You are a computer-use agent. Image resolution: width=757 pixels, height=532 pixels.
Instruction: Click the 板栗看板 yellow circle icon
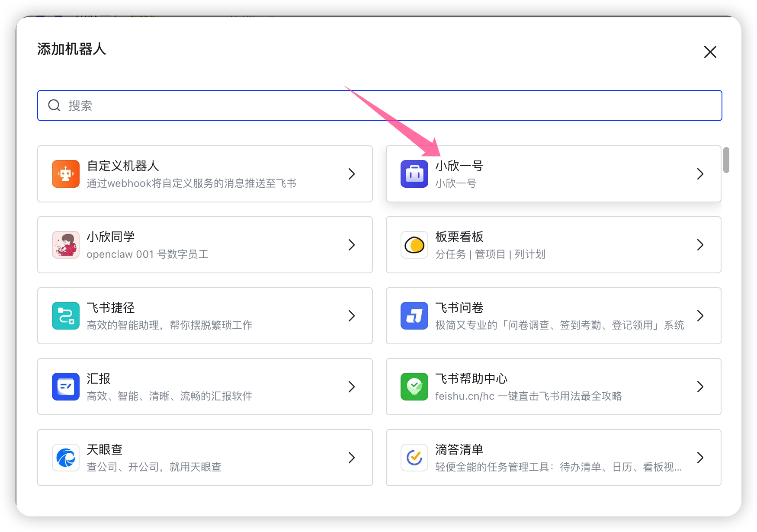414,245
